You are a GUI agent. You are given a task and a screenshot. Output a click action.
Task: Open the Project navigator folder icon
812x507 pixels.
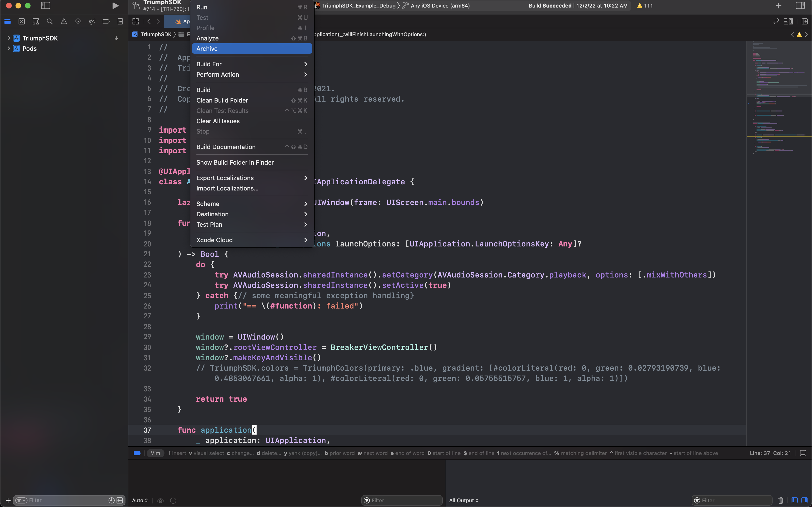7,21
